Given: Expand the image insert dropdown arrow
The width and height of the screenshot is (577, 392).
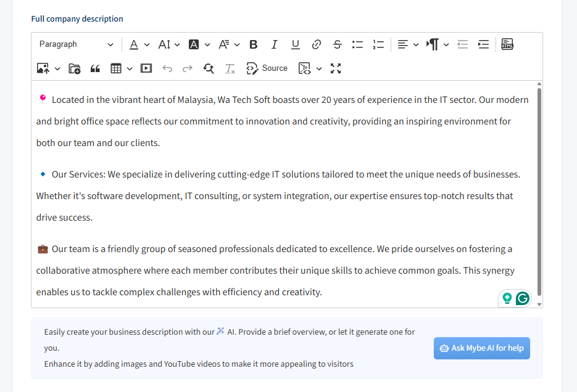Looking at the screenshot, I should point(57,68).
